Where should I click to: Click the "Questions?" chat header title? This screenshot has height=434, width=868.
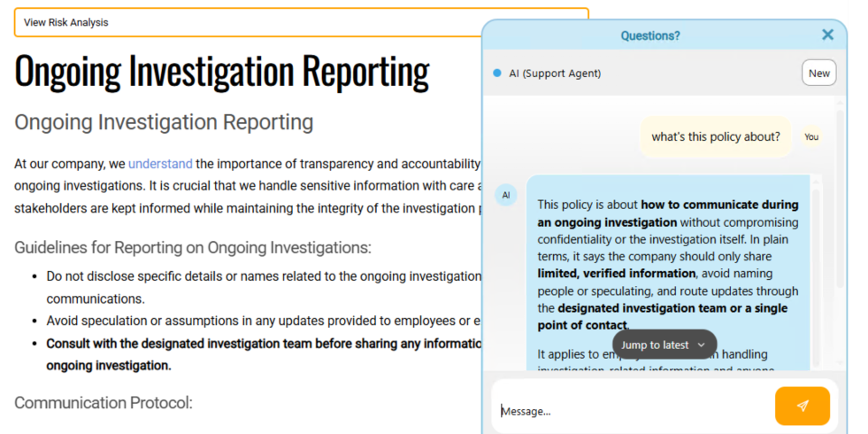pyautogui.click(x=649, y=36)
